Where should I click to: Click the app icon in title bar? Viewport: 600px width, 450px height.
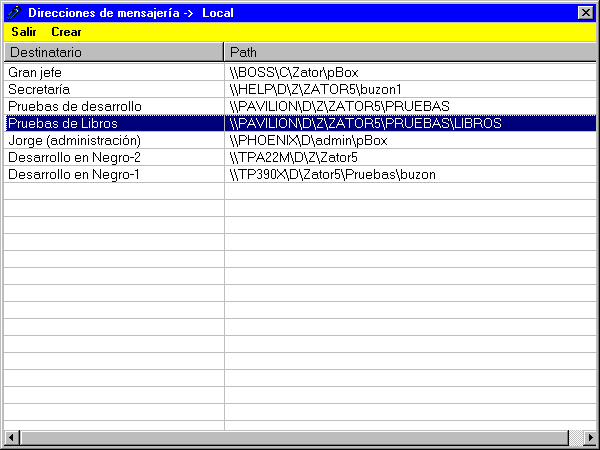(x=13, y=12)
